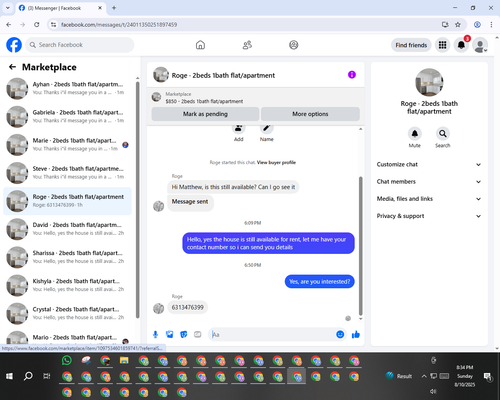Click Roge's 'is this still available' message
Viewport: 500px width, 400px height.
[233, 187]
